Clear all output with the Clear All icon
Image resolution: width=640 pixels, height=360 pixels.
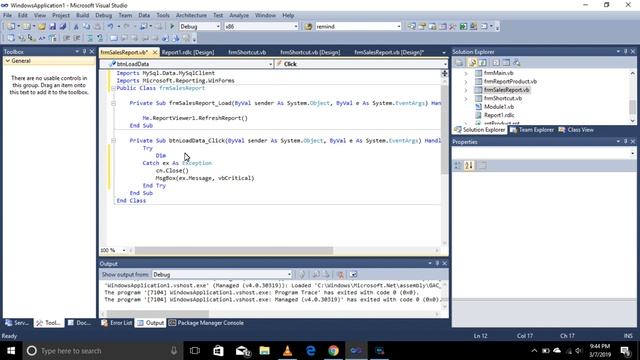[340, 275]
